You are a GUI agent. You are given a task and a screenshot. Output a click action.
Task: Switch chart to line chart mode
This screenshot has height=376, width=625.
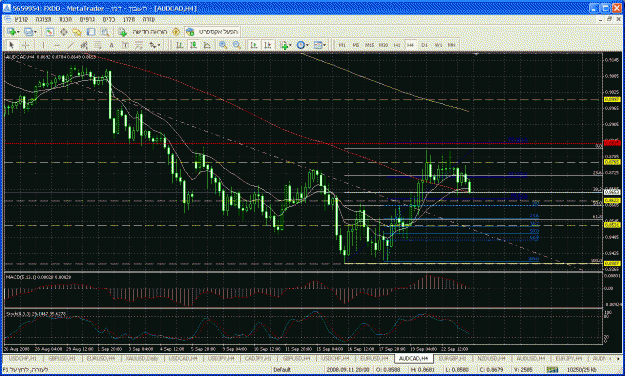(x=207, y=45)
